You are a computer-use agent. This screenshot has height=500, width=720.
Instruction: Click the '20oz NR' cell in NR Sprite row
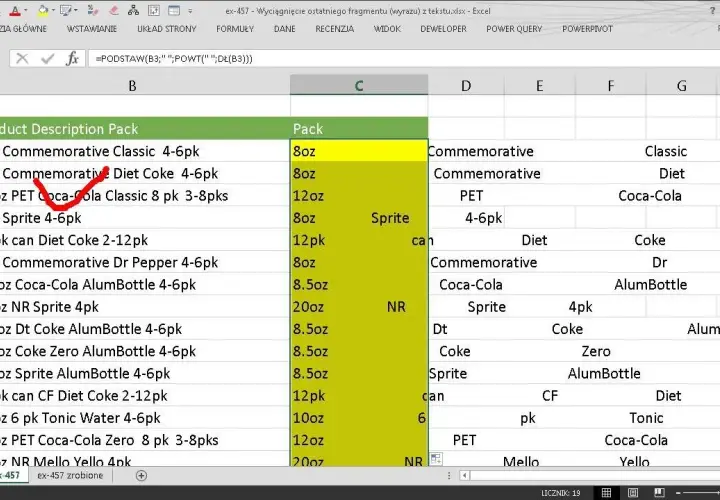point(359,307)
